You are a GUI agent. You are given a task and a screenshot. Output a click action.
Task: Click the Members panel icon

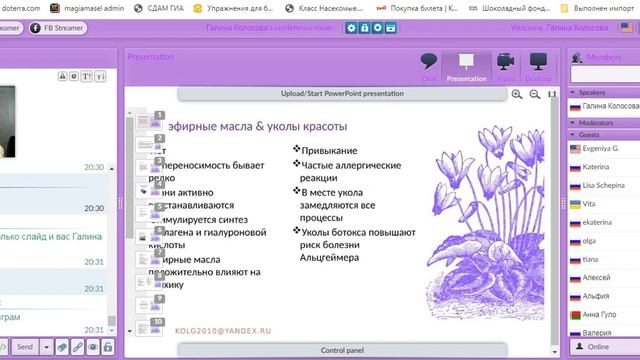(577, 58)
